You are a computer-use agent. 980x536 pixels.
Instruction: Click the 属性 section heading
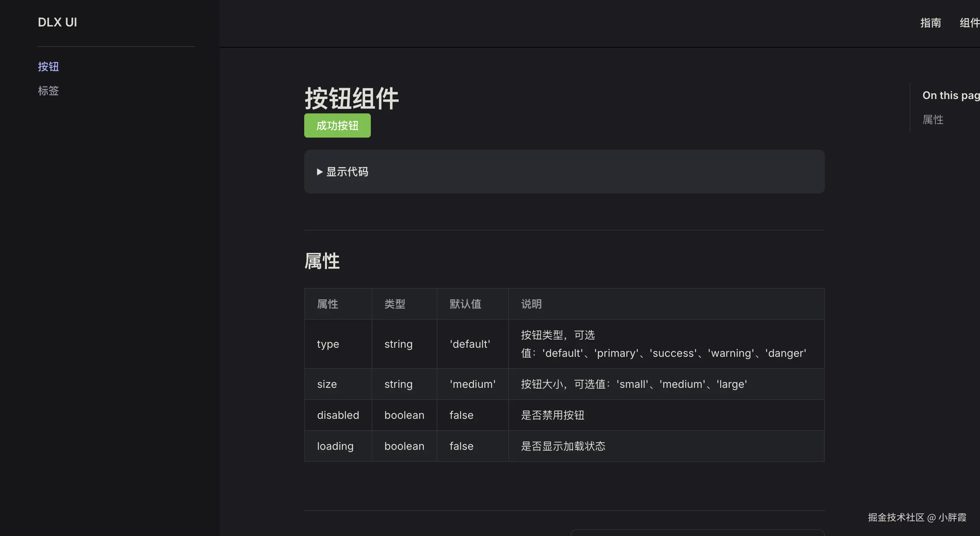(x=322, y=261)
